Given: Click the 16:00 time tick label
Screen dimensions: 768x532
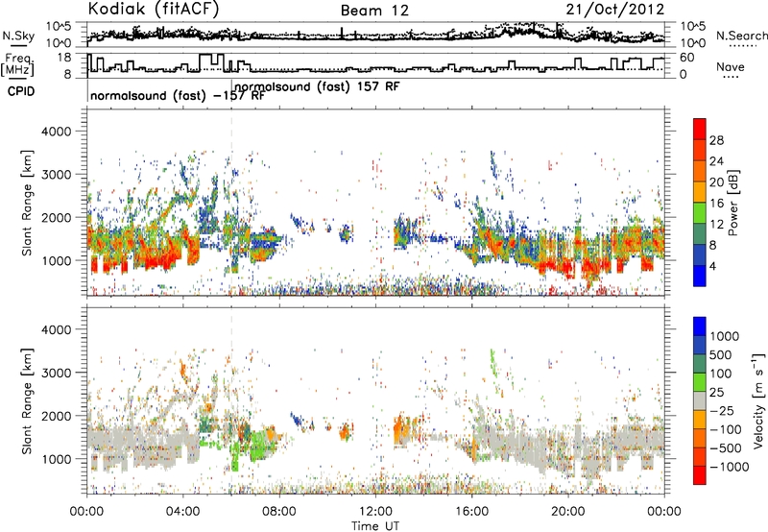Looking at the screenshot, I should 471,512.
